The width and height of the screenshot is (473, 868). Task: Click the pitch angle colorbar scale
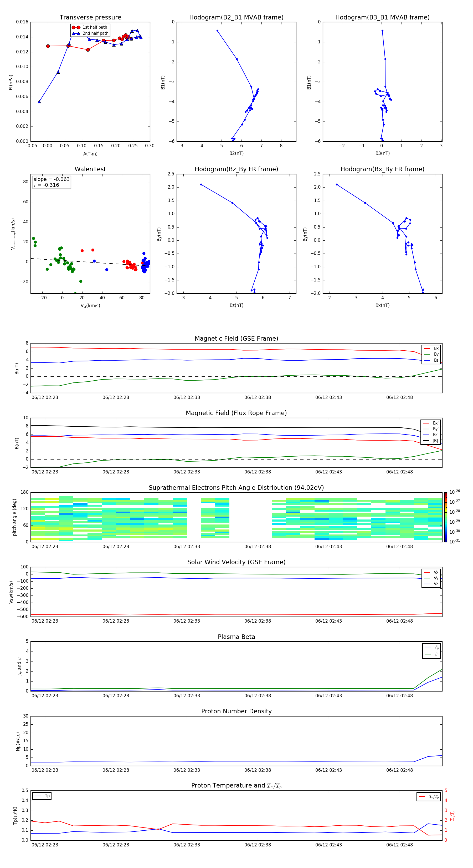click(446, 517)
